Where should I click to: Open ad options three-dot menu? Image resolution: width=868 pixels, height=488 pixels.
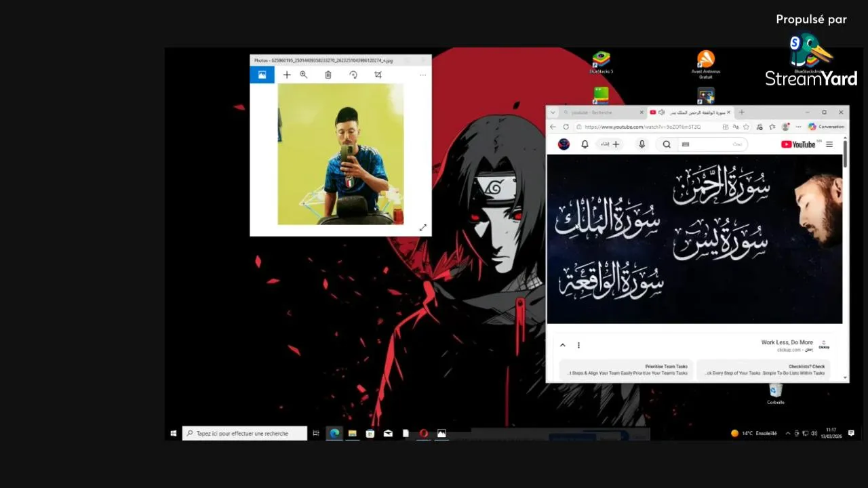(578, 345)
